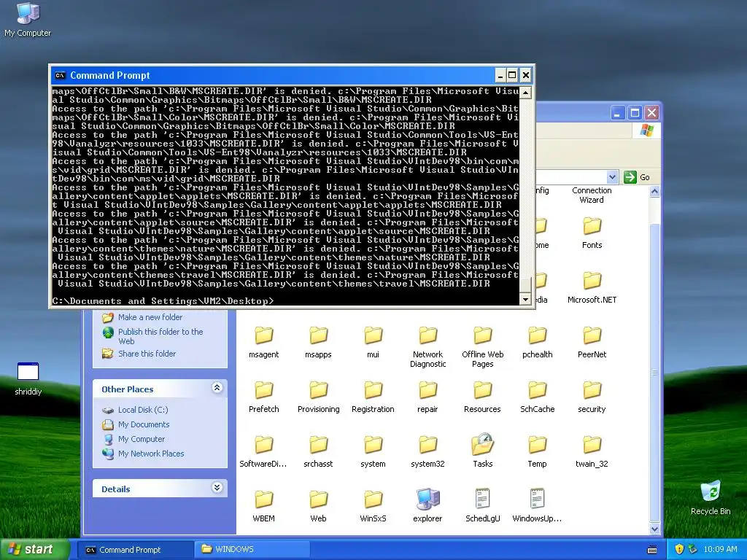Select the Temp folder
Screen dimensions: 747x560
(538, 452)
